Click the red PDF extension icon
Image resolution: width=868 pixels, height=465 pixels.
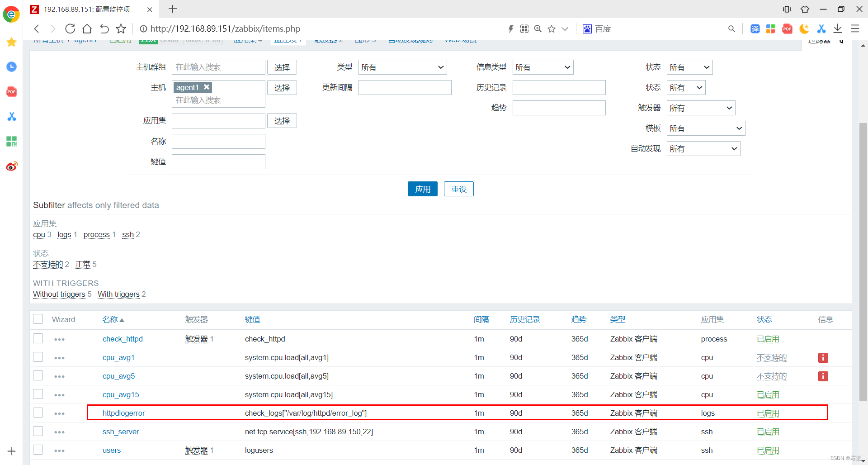[788, 29]
